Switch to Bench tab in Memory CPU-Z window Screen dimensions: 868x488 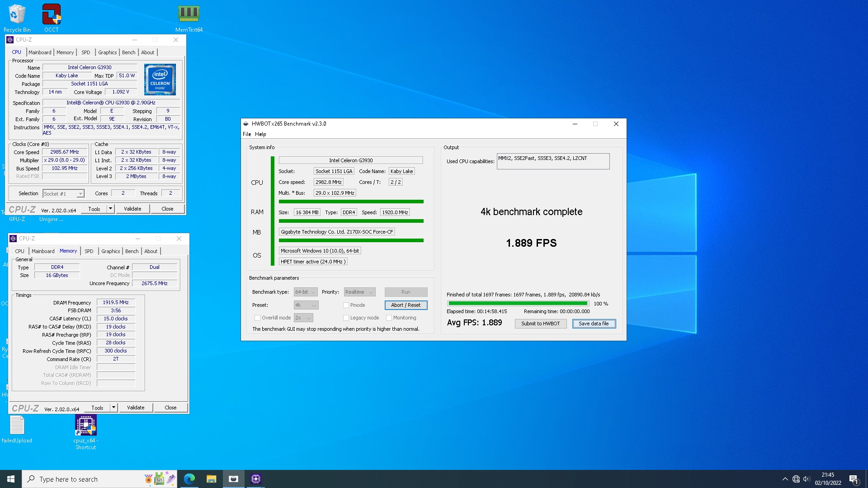[132, 251]
